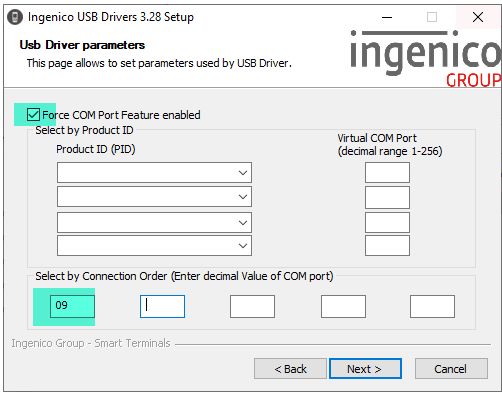This screenshot has width=502, height=393.
Task: Focus the fourth connection order COM field
Action: tap(343, 306)
